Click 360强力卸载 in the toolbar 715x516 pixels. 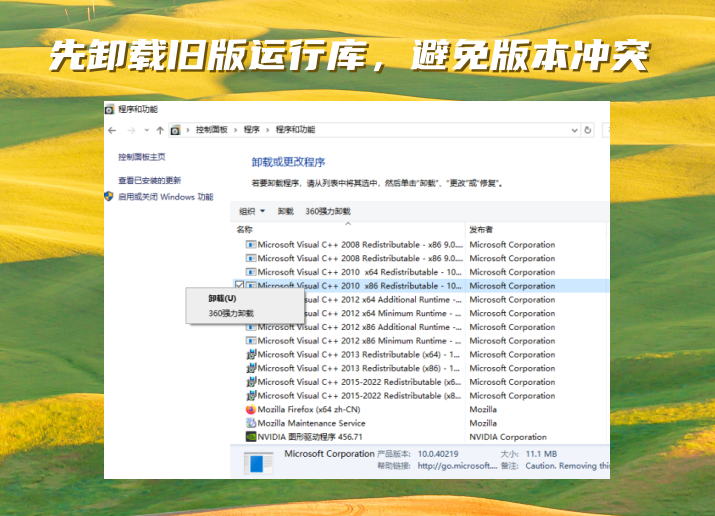click(328, 212)
